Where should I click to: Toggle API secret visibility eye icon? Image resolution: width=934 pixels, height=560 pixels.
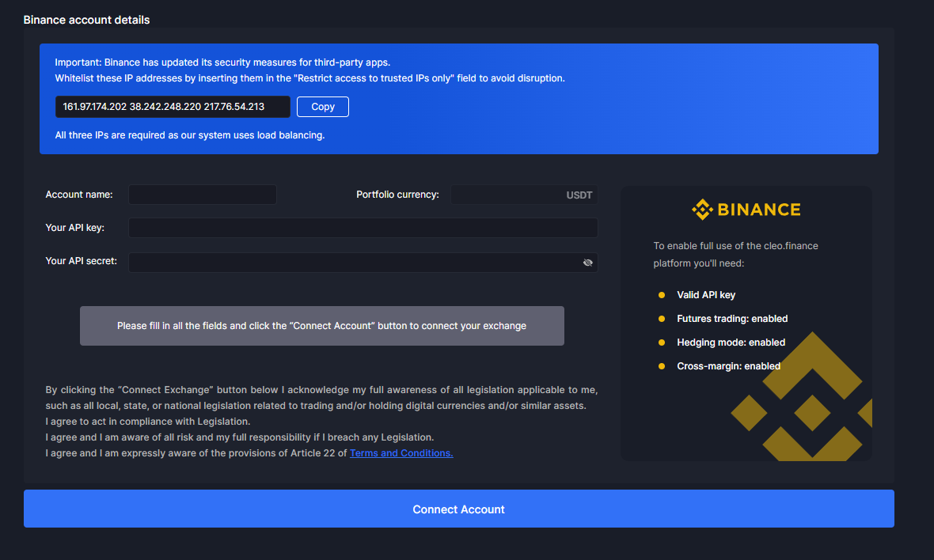click(587, 263)
